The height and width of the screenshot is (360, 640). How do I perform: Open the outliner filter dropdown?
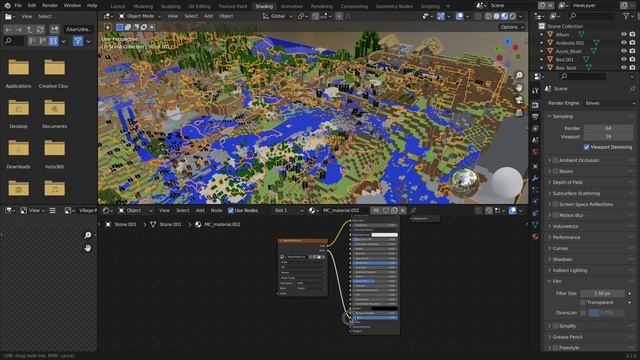coord(628,16)
